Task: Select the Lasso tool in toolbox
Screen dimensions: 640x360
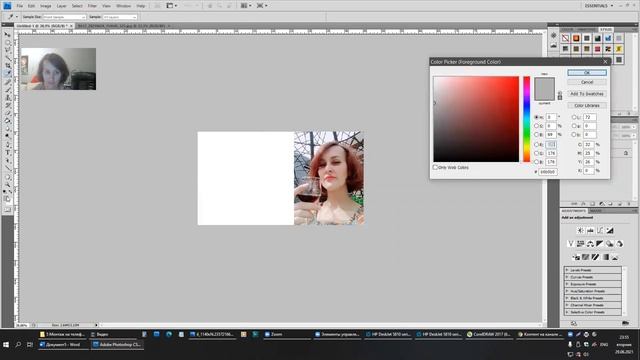Action: (x=7, y=50)
